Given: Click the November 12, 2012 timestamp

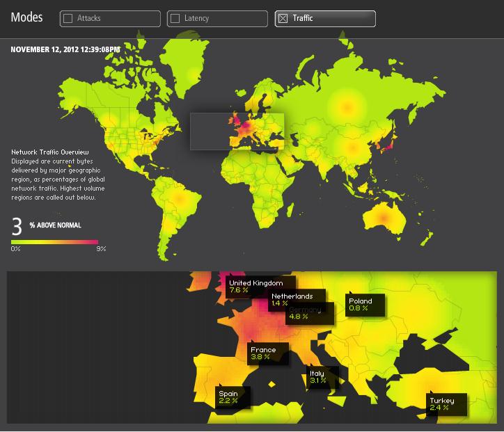Looking at the screenshot, I should pyautogui.click(x=65, y=49).
